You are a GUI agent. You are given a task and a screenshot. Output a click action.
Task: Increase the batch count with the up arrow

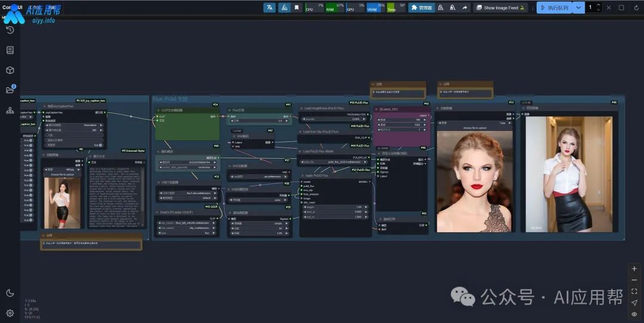(x=599, y=5)
